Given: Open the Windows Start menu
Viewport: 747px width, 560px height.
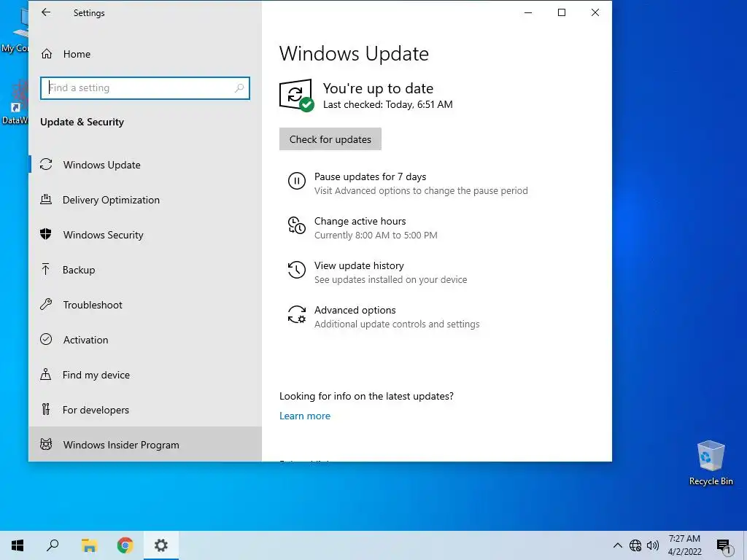Looking at the screenshot, I should tap(18, 545).
